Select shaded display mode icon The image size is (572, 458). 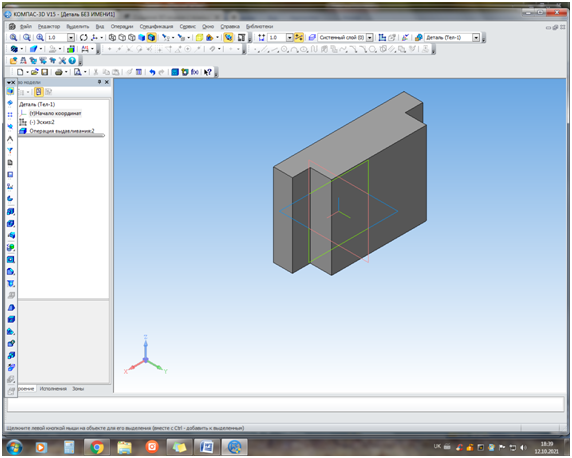pyautogui.click(x=142, y=37)
